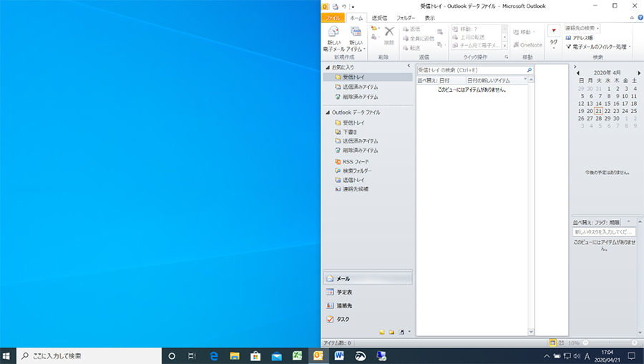Select April 22 in the date navigator
The width and height of the screenshot is (644, 364).
(x=608, y=110)
